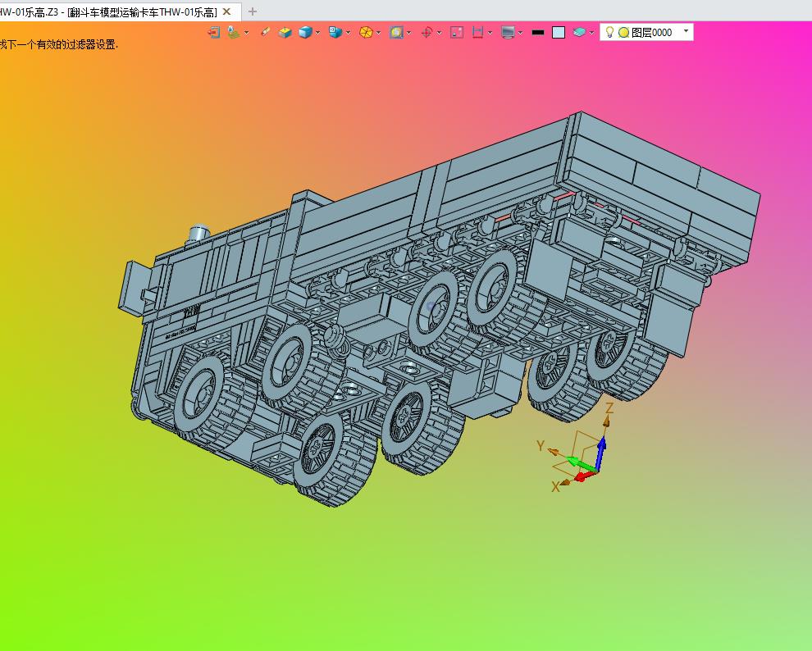Click the orange polygon mesh icon
This screenshot has height=651, width=812.
(366, 33)
